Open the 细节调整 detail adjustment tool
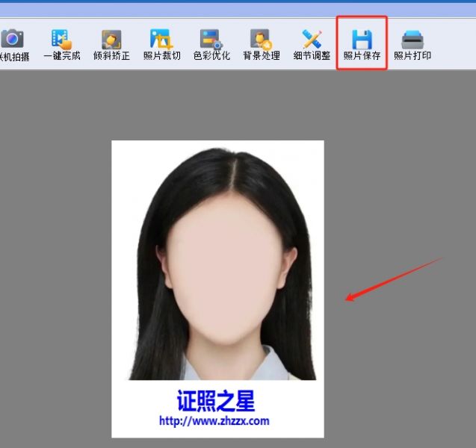The height and width of the screenshot is (448, 476). click(x=312, y=45)
